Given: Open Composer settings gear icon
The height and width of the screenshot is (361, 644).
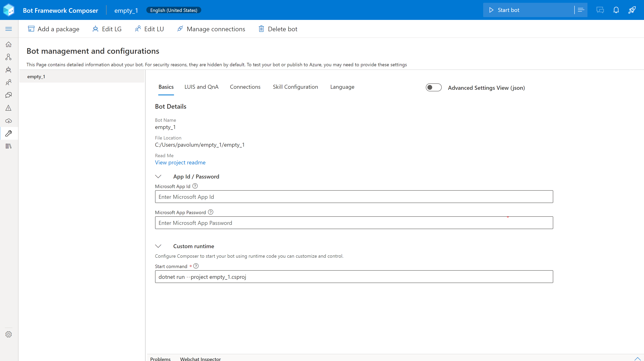Looking at the screenshot, I should pyautogui.click(x=9, y=334).
